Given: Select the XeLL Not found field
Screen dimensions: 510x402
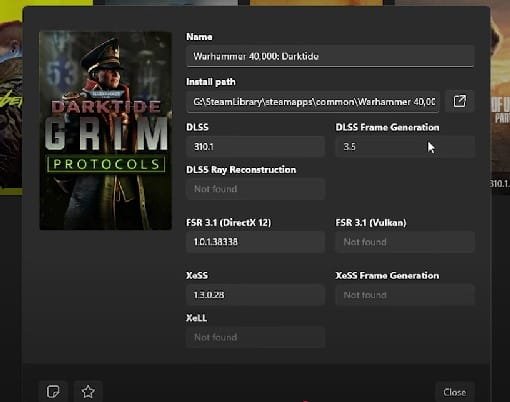Looking at the screenshot, I should [255, 337].
